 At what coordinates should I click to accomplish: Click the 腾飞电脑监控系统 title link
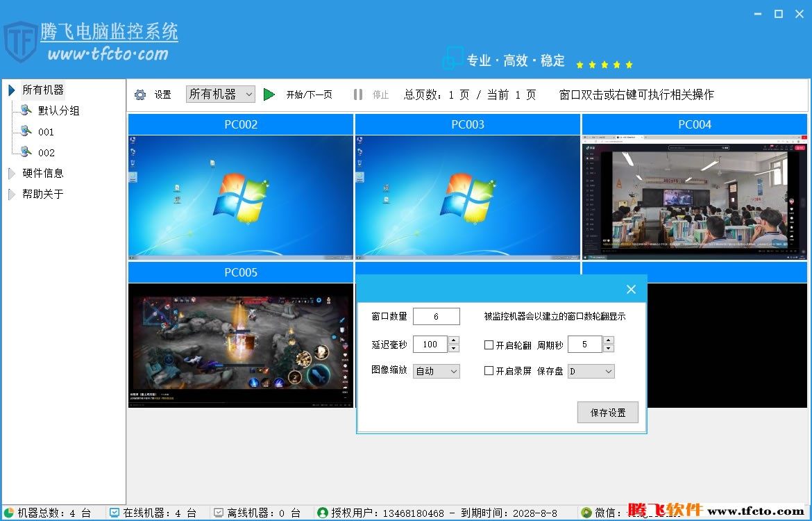[109, 32]
